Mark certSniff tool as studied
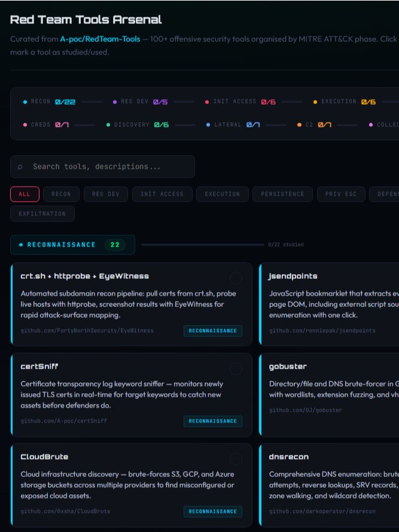Screen dimensions: 399x532 point(236,368)
